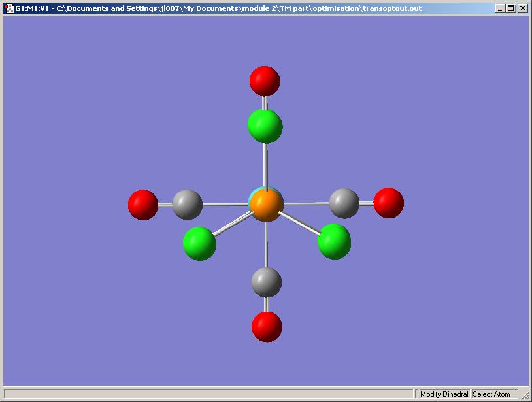
Task: Click the Select Atom 1 status text
Action: (x=494, y=394)
